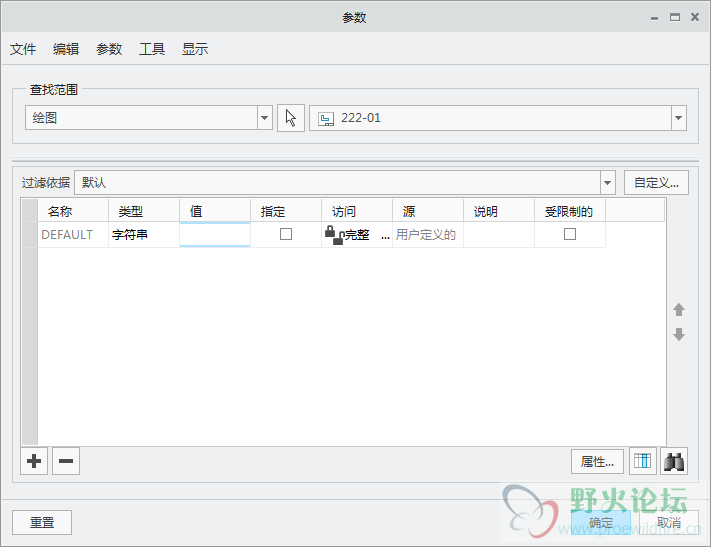Viewport: 711px width, 547px height.
Task: Add a new parameter with plus button
Action: tap(34, 461)
